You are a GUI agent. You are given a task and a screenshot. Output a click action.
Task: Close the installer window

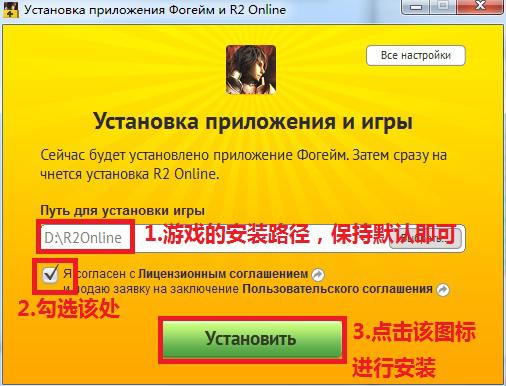480,7
